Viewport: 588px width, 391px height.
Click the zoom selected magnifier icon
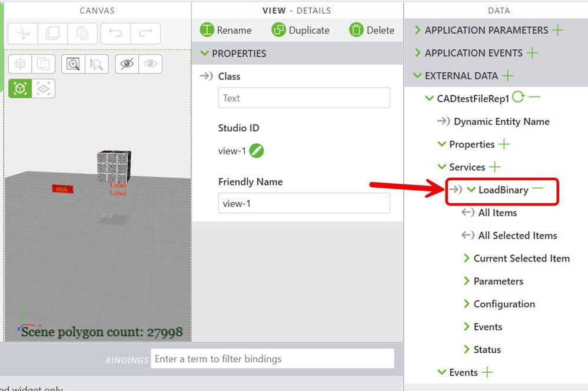[x=97, y=64]
